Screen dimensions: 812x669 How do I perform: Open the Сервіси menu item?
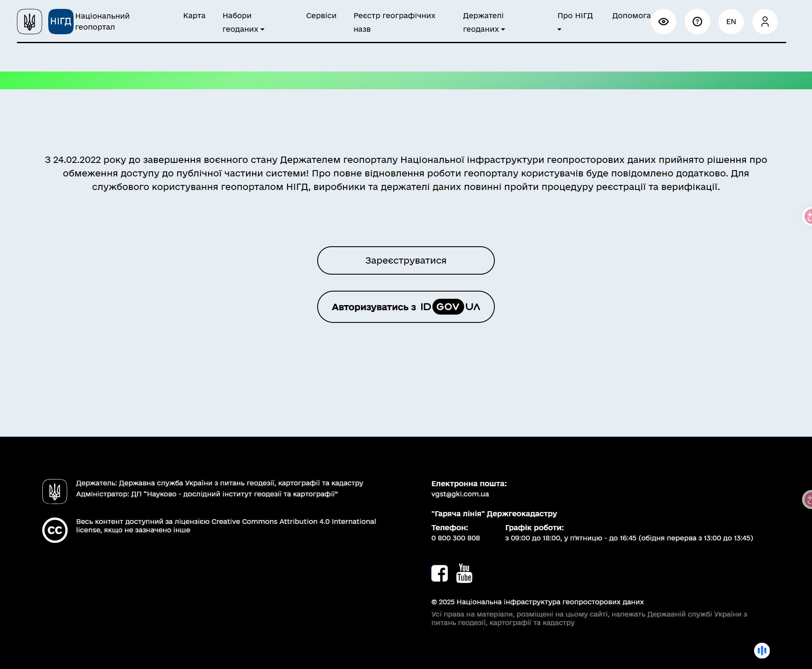pyautogui.click(x=321, y=16)
